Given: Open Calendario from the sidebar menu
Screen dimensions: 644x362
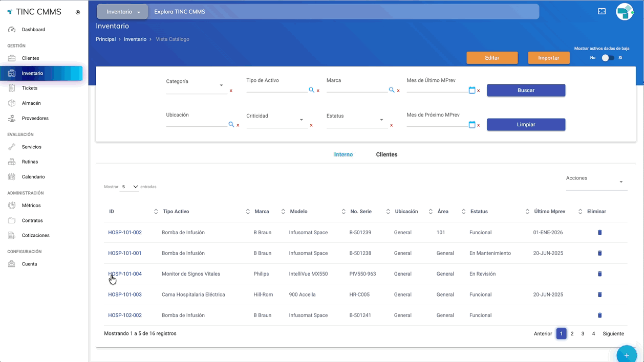Looking at the screenshot, I should [x=33, y=177].
